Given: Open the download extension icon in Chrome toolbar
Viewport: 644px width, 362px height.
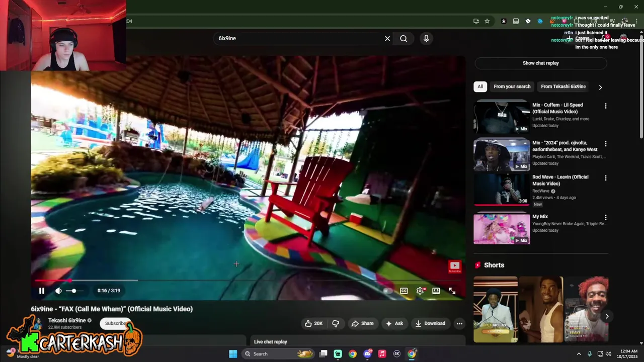Looking at the screenshot, I should tap(504, 21).
